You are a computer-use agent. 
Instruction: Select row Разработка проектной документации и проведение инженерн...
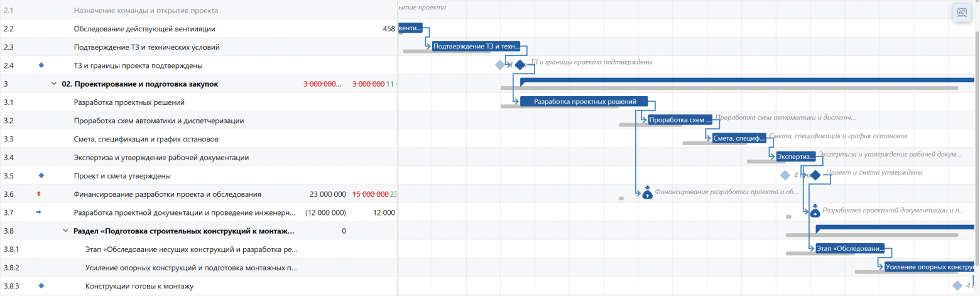pyautogui.click(x=199, y=212)
